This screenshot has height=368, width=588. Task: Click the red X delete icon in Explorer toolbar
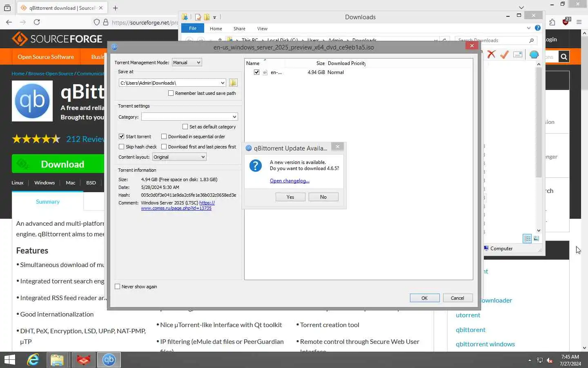coord(491,54)
